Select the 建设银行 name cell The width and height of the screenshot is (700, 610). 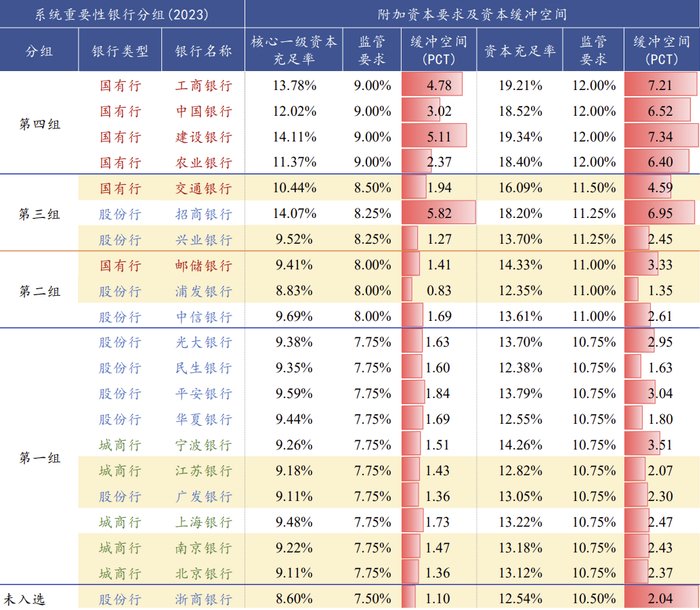204,137
